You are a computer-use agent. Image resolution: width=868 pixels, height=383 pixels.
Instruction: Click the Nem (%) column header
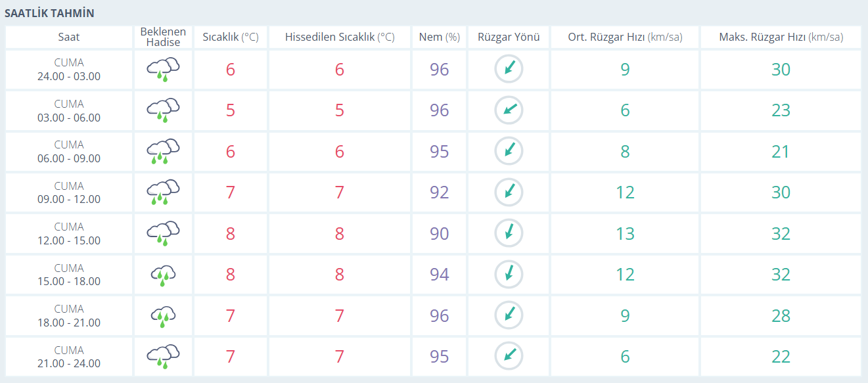pos(439,37)
